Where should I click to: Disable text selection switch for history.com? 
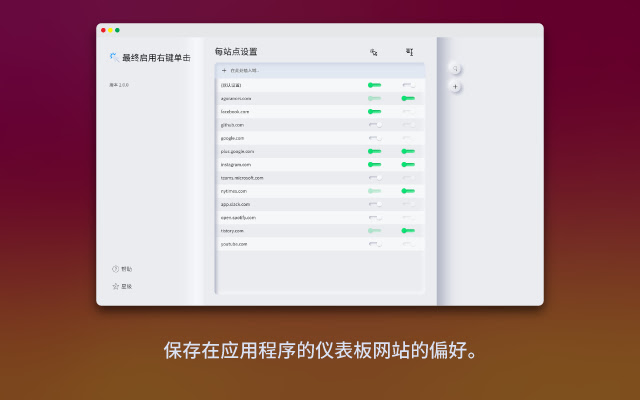point(409,231)
